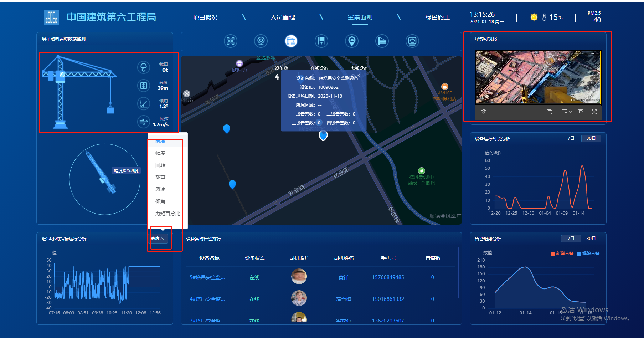Click phone number 15766849485
This screenshot has width=644, height=338.
pos(388,277)
